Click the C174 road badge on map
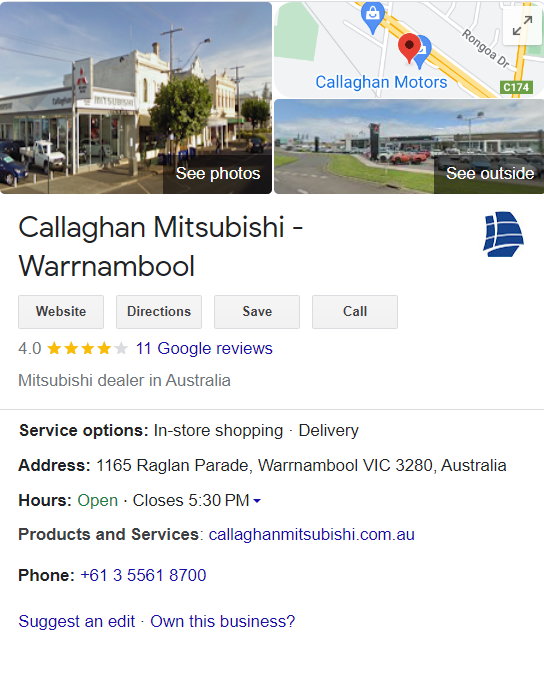544x684 pixels. click(x=516, y=88)
